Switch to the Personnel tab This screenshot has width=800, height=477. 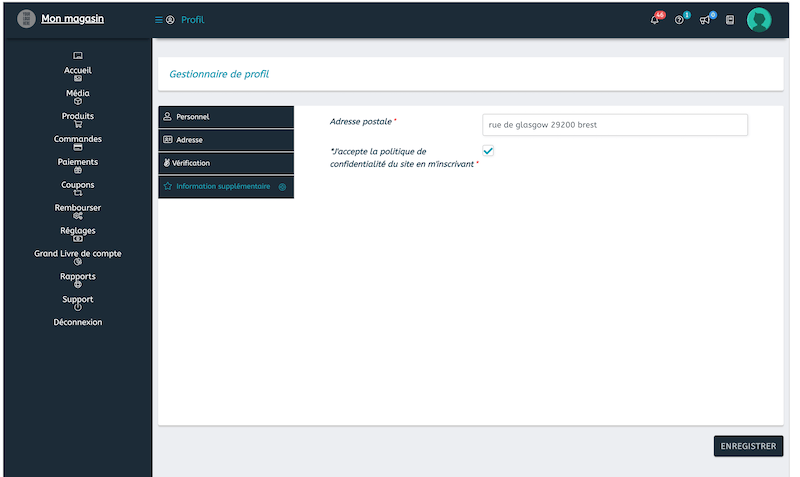coord(226,117)
